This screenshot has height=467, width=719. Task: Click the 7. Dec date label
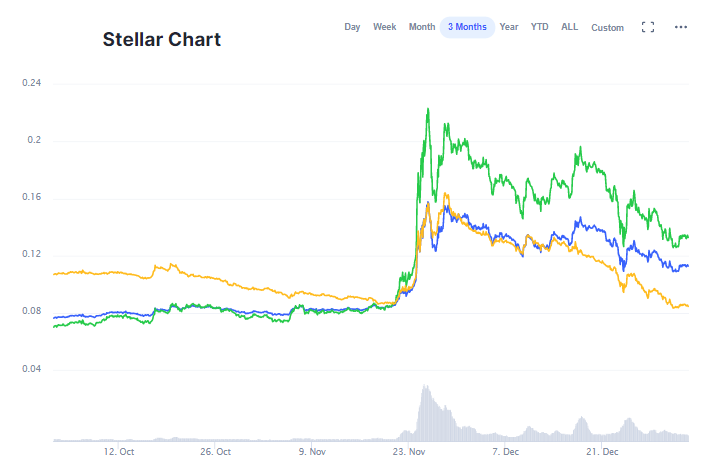pyautogui.click(x=505, y=452)
